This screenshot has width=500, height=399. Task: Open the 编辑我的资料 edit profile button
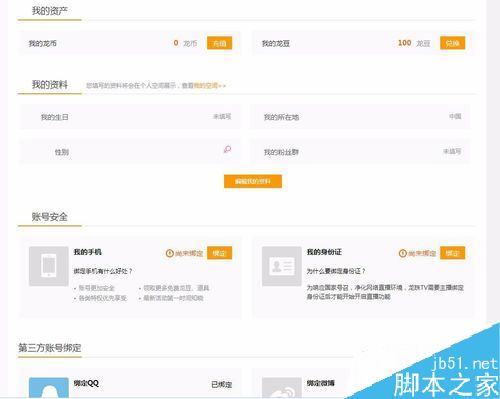253,181
